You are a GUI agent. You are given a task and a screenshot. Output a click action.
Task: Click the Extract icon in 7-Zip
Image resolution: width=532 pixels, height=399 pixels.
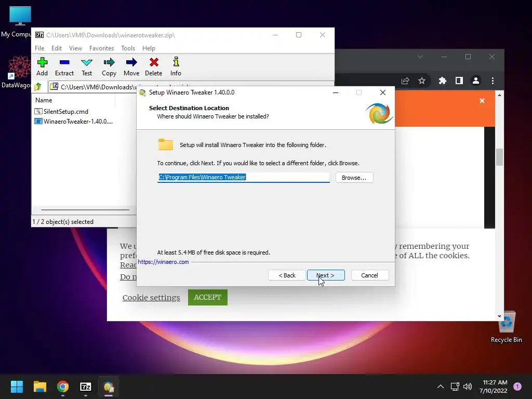point(64,66)
